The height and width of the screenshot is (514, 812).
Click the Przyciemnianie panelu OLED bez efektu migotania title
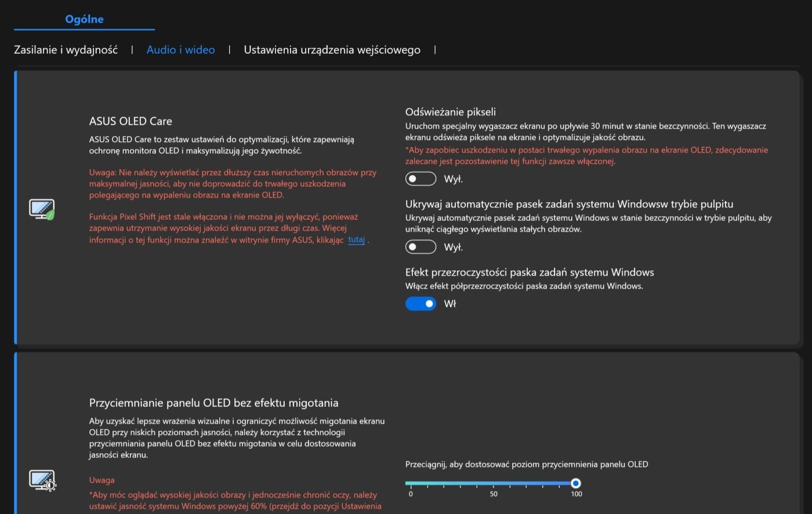pyautogui.click(x=213, y=403)
